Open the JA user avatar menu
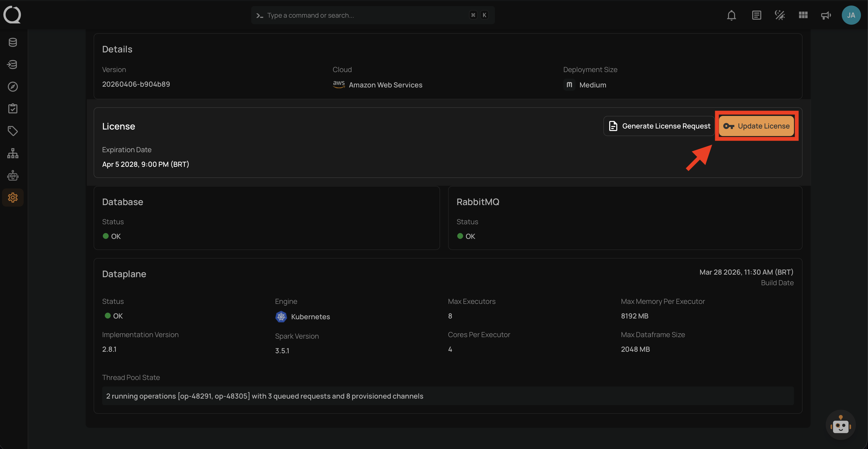Screen dimensions: 868x449 coord(851,15)
